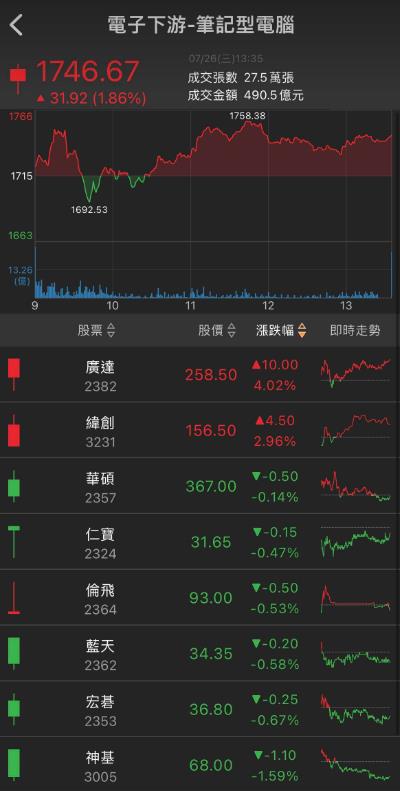Tap the 68.00 price
Viewport: 400px width, 791px height.
[211, 766]
